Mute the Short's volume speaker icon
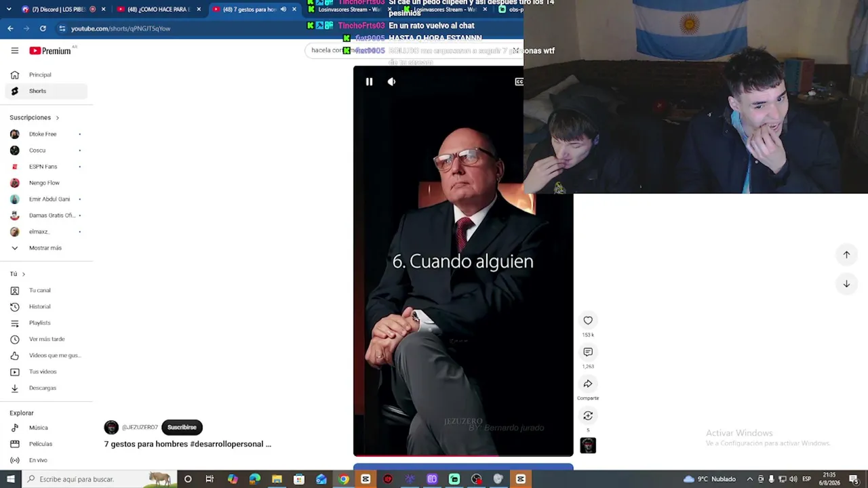Screen dimensions: 868x488 391,82
